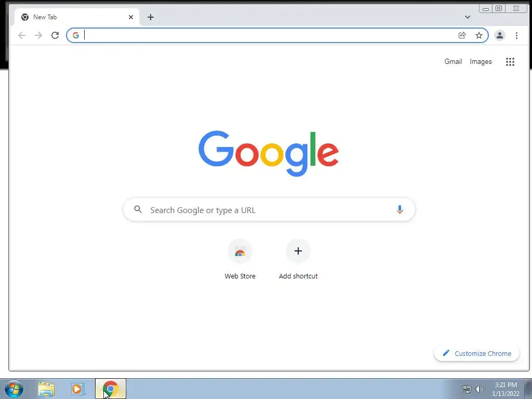Click the Chrome taskbar button
Image resolution: width=532 pixels, height=399 pixels.
[111, 389]
